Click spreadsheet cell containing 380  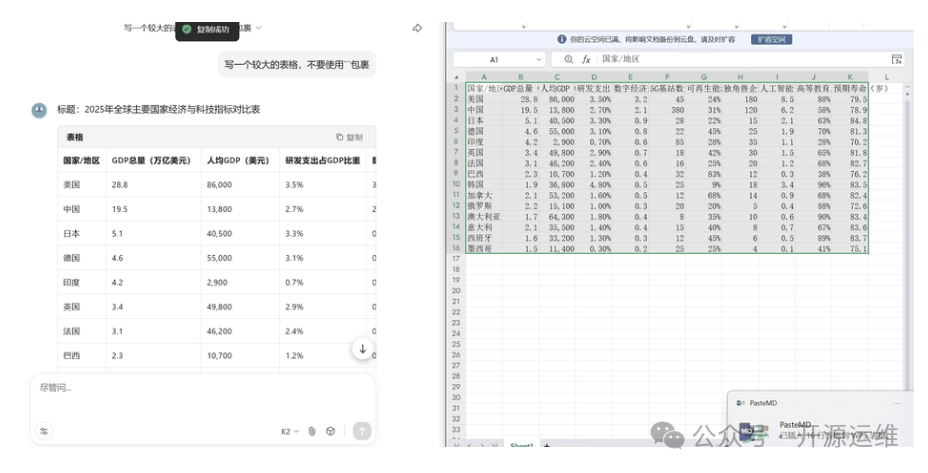[667, 110]
